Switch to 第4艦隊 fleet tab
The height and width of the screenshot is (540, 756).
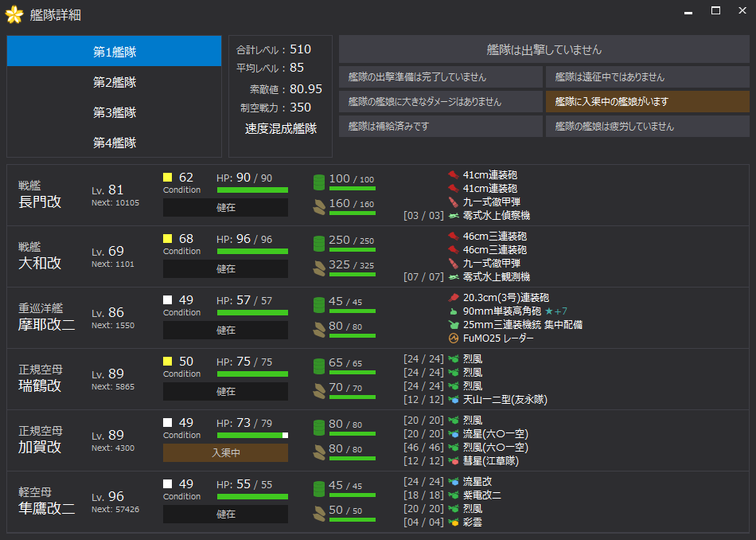click(115, 143)
